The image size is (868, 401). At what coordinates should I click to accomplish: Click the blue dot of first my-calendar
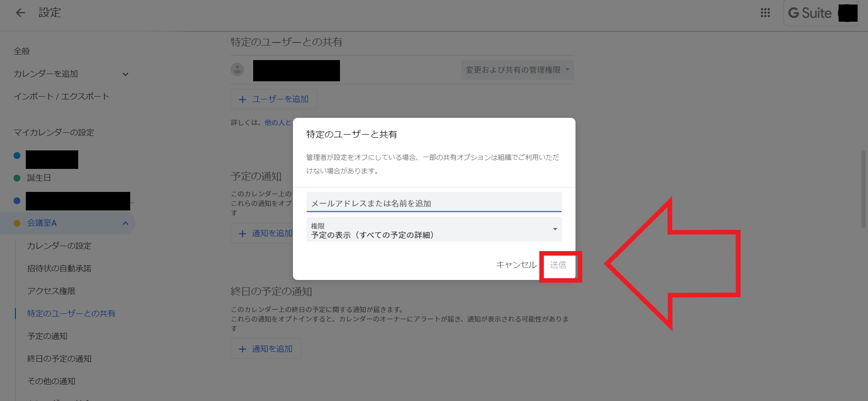pos(17,155)
